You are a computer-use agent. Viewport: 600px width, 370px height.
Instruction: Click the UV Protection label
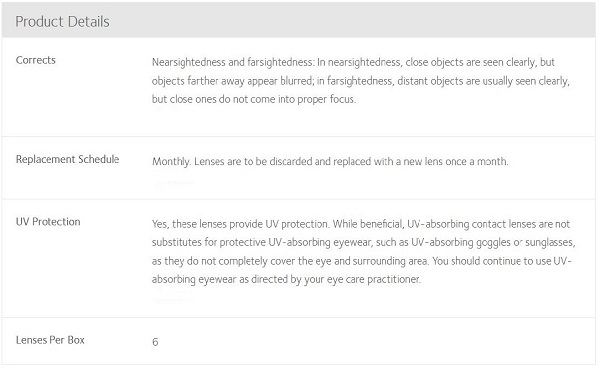(x=48, y=222)
